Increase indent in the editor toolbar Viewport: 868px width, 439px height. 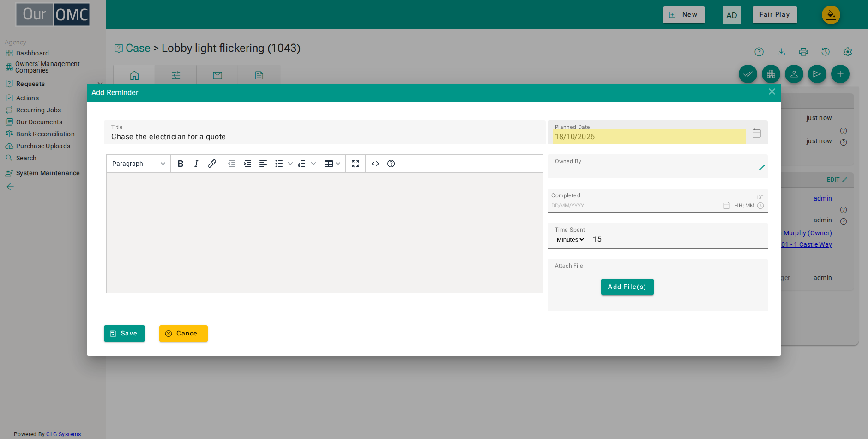pos(247,164)
